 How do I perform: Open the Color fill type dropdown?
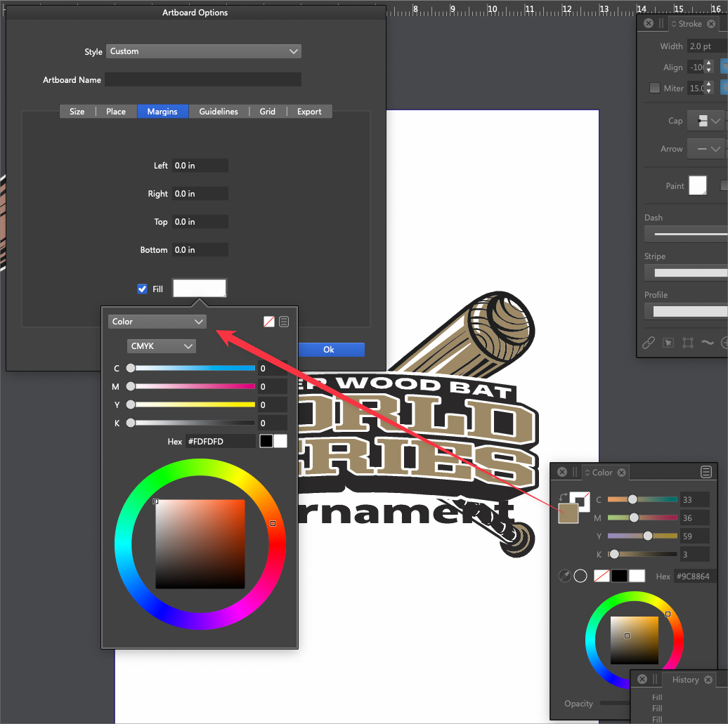(x=157, y=322)
